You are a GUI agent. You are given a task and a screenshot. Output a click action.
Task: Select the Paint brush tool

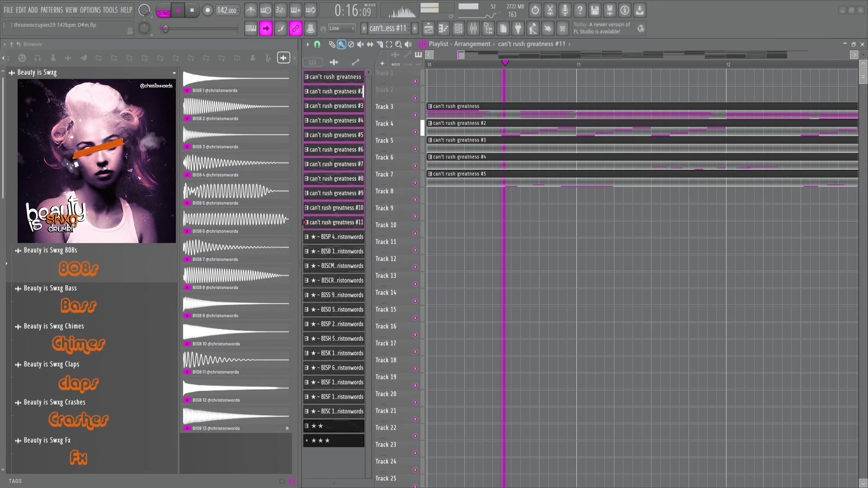[341, 44]
